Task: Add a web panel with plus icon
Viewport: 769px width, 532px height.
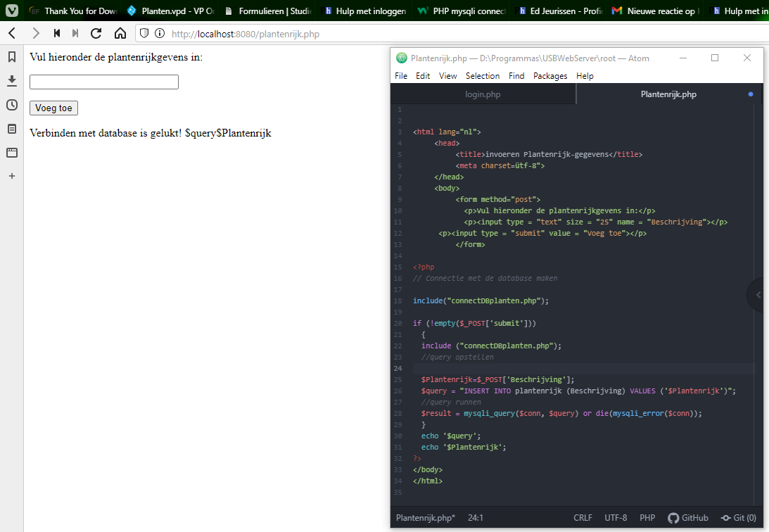Action: point(12,176)
